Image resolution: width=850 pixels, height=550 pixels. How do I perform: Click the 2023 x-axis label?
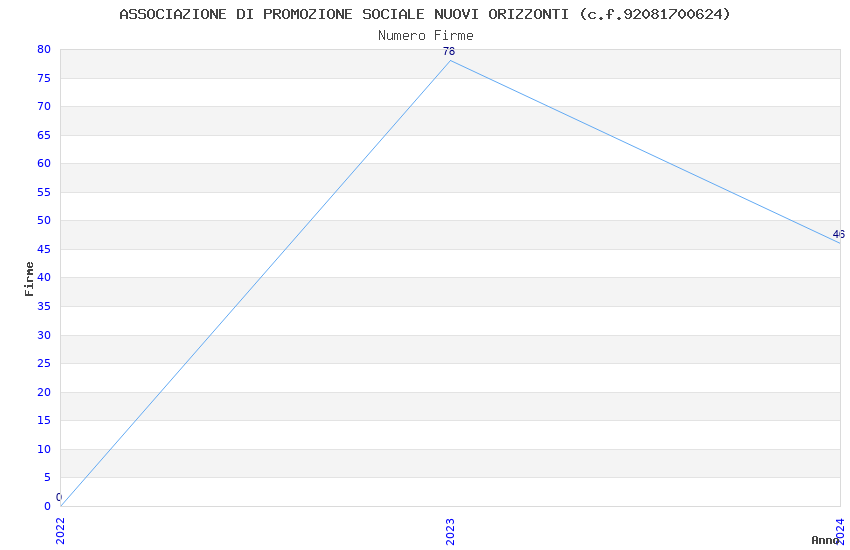pos(450,531)
